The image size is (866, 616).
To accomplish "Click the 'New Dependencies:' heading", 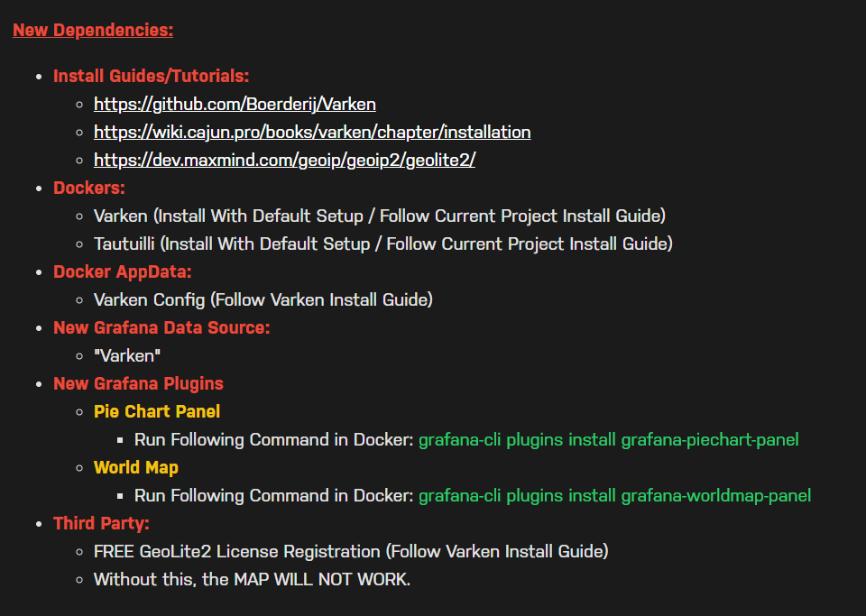I will [x=93, y=30].
